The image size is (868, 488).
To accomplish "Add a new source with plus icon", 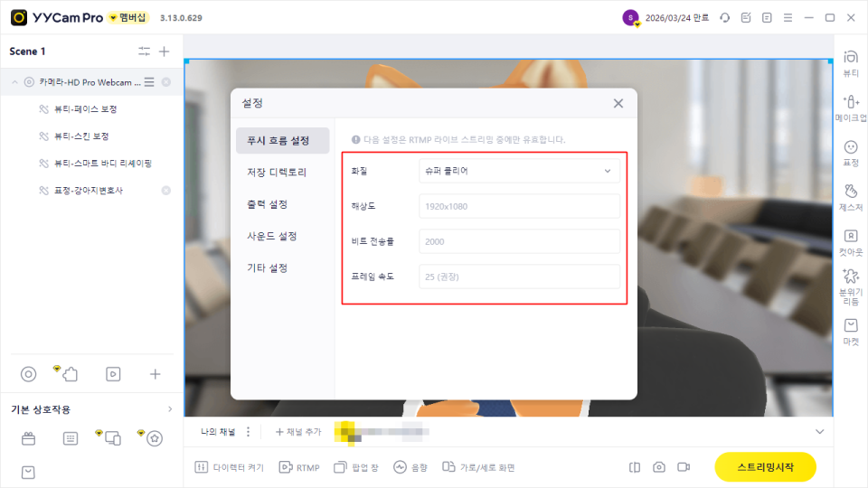I will click(x=155, y=374).
